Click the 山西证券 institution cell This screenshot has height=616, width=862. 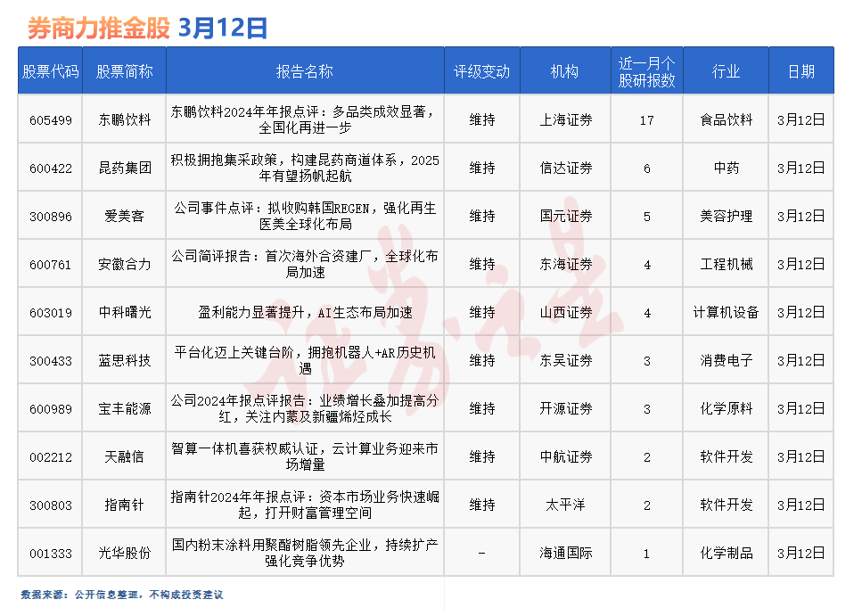click(x=566, y=312)
